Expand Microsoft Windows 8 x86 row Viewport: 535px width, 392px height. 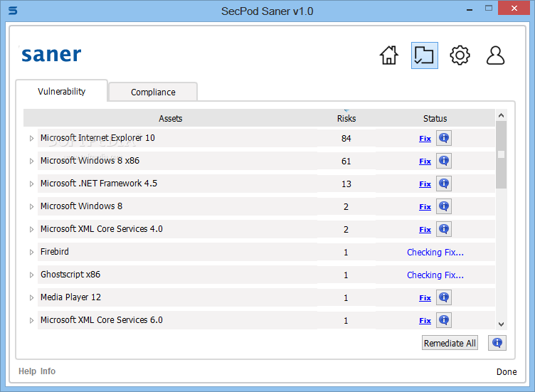31,161
